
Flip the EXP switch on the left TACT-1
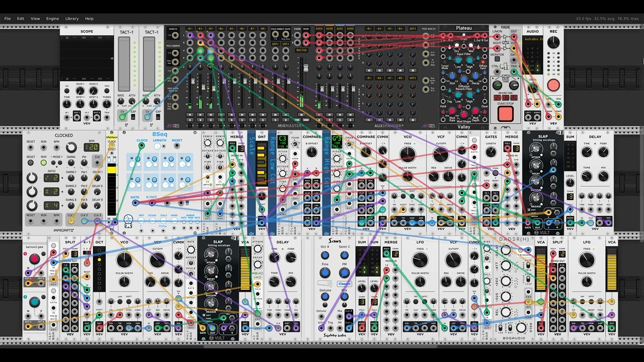pyautogui.click(x=133, y=116)
